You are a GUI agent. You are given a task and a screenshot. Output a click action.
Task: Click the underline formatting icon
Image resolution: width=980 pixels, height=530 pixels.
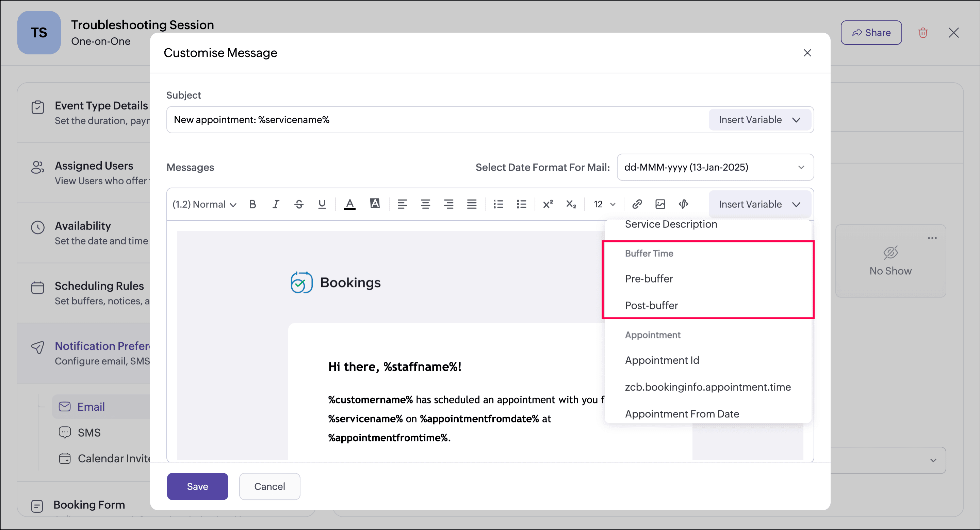[x=322, y=204]
